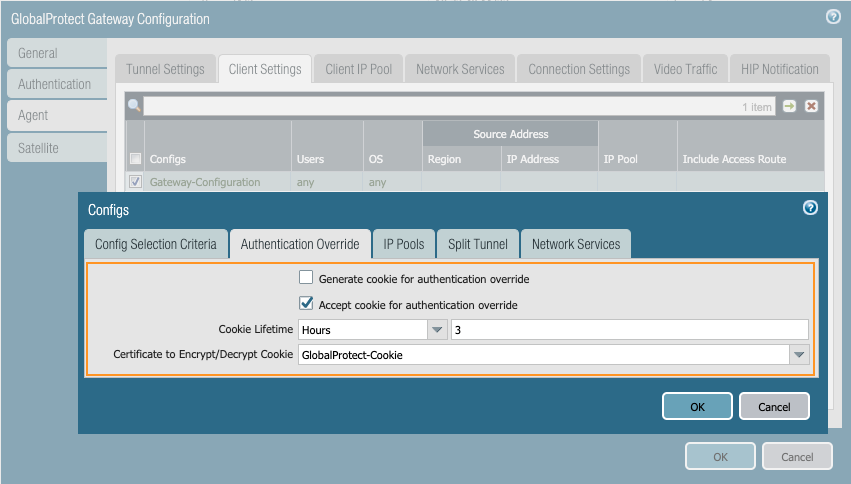Click the Gateway-Configuration entry name
The width and height of the screenshot is (851, 484).
click(205, 182)
